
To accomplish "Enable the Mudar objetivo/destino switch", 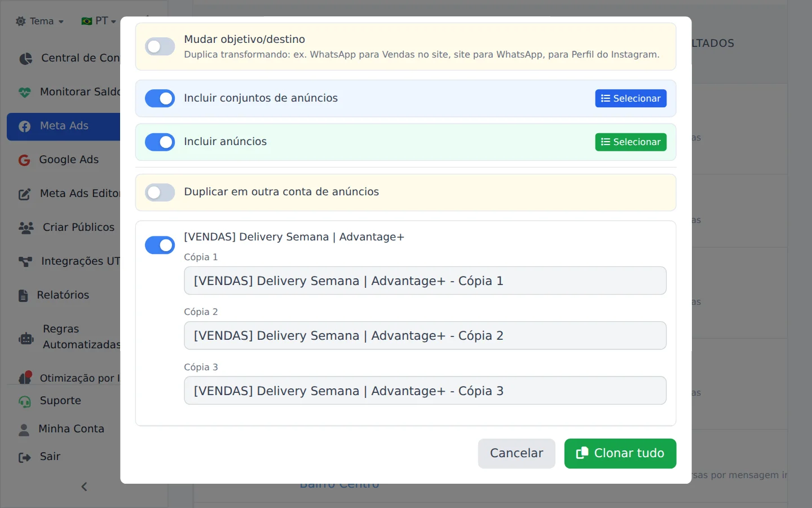I will (160, 47).
